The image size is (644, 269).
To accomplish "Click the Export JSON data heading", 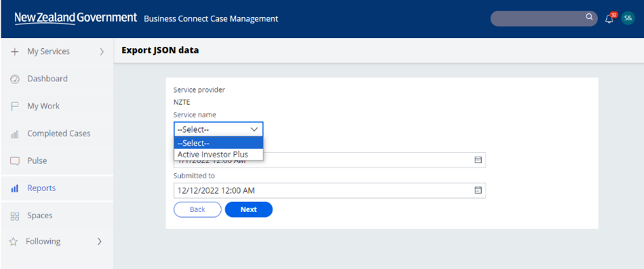I will tap(160, 51).
